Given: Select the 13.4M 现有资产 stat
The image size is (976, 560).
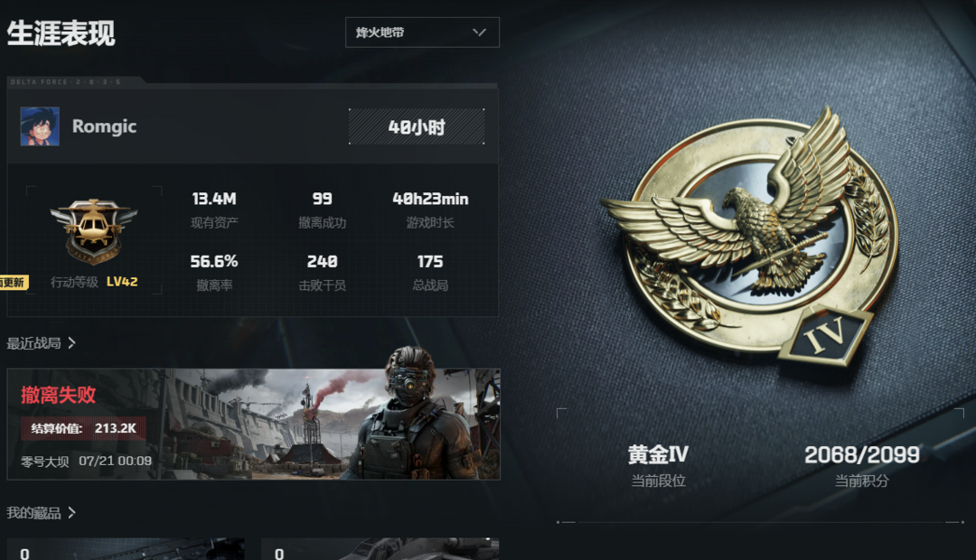Looking at the screenshot, I should [x=214, y=210].
